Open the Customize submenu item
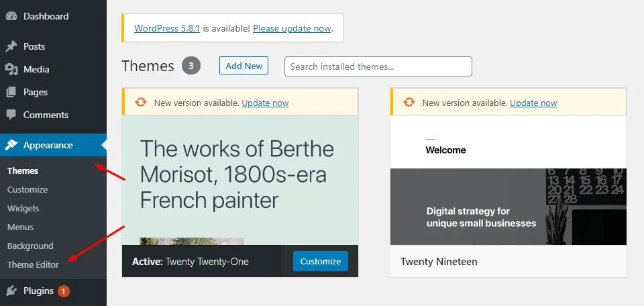 [x=28, y=190]
